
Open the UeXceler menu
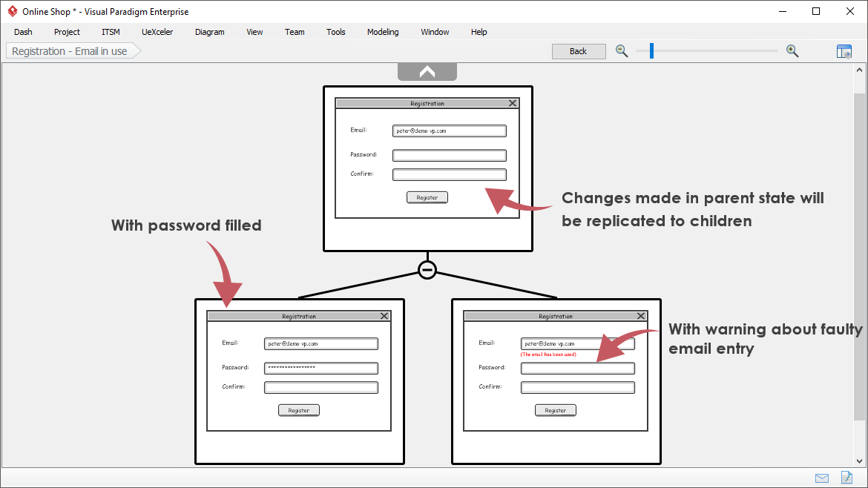click(x=157, y=32)
